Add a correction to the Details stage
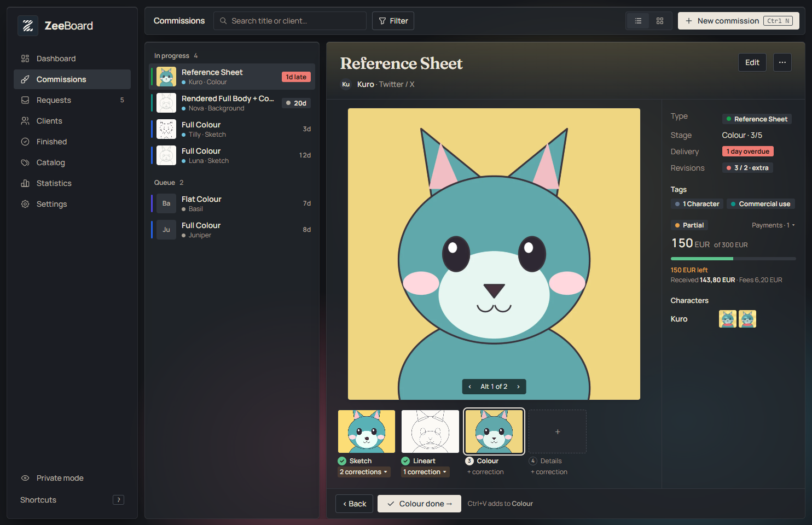The height and width of the screenshot is (525, 812). coord(549,472)
